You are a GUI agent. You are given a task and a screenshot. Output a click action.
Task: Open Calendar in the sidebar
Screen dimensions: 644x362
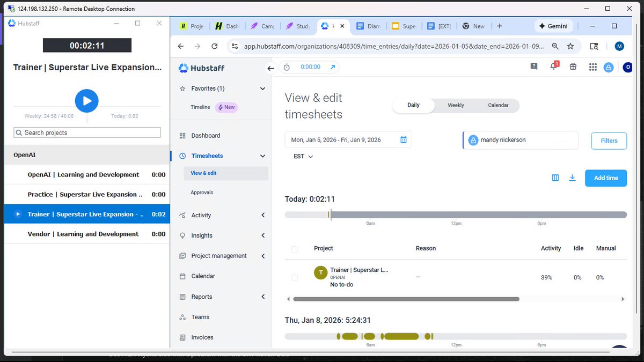tap(203, 276)
